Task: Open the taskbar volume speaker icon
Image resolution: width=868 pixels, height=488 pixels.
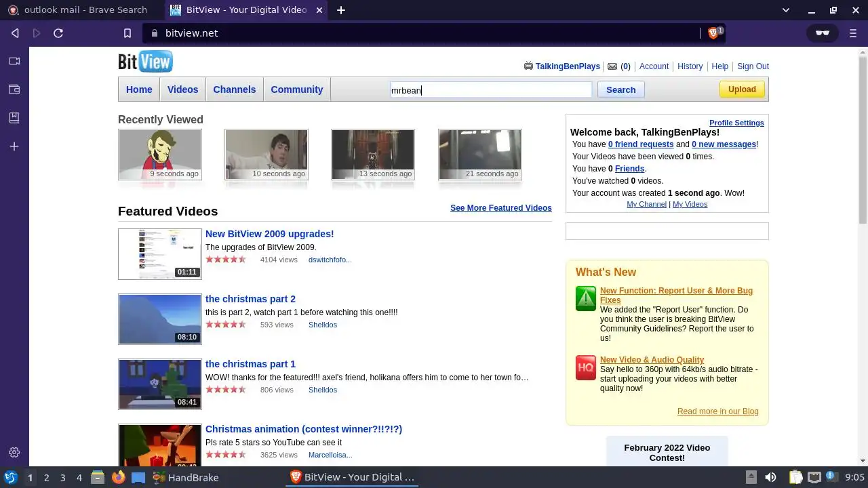Action: tap(770, 477)
